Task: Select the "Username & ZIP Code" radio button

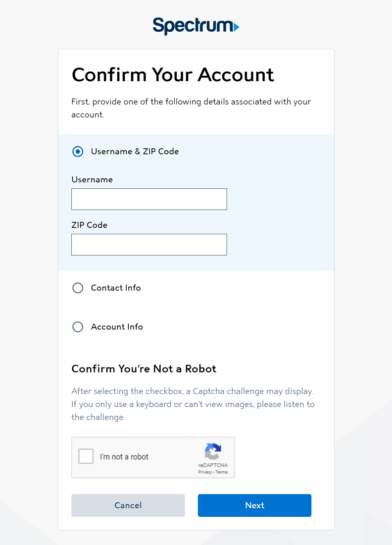Action: pos(78,151)
